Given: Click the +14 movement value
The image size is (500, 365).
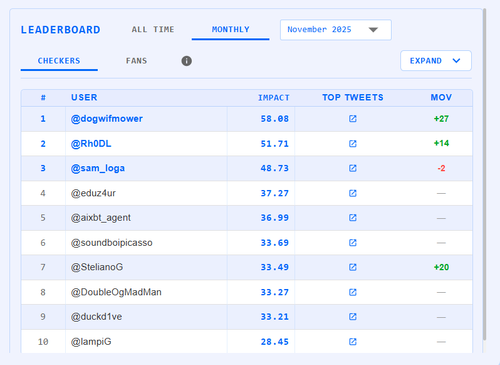Looking at the screenshot, I should point(441,143).
